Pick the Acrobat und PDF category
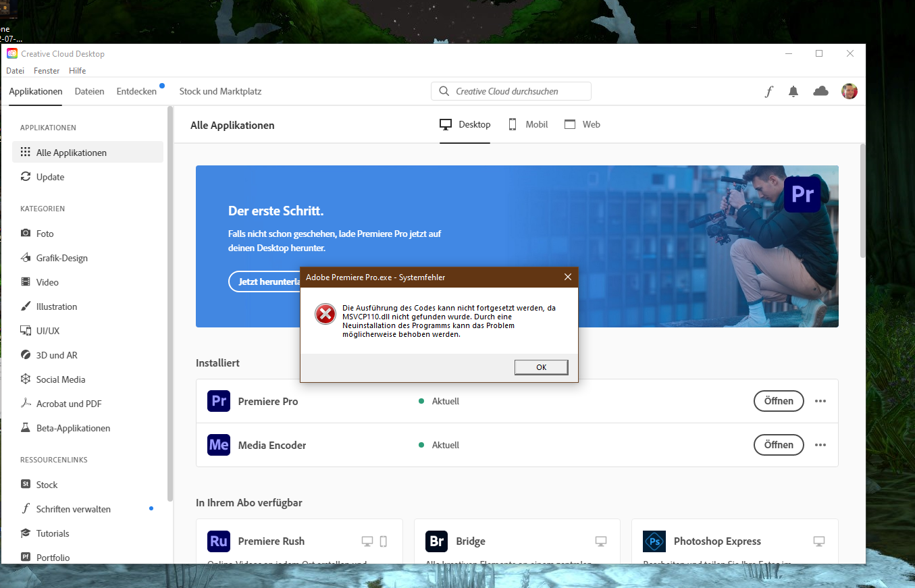Image resolution: width=915 pixels, height=588 pixels. coord(88,404)
